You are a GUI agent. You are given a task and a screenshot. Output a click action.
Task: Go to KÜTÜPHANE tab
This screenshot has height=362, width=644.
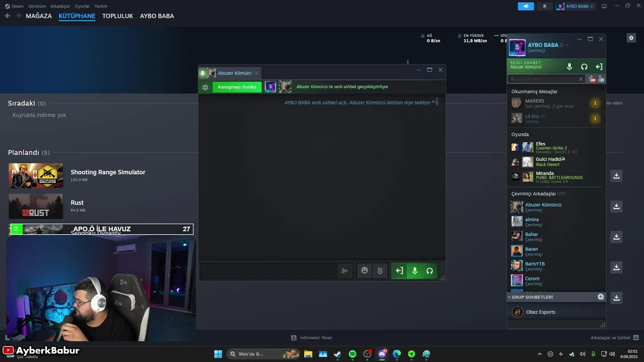(x=77, y=16)
